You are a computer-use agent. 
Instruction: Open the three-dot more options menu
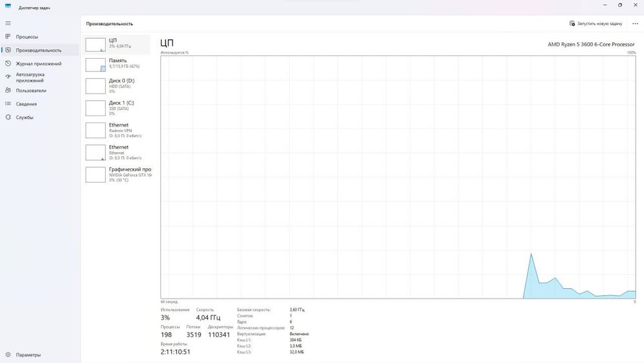point(635,23)
